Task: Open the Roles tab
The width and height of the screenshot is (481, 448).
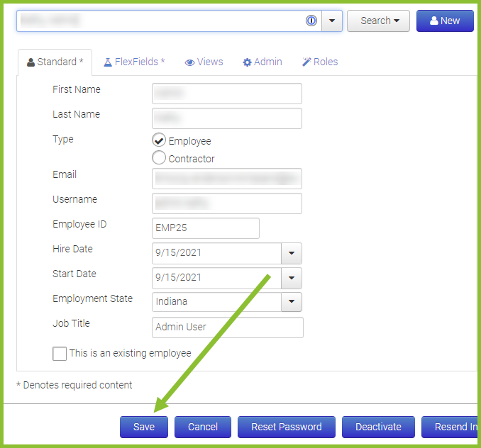Action: click(x=320, y=62)
